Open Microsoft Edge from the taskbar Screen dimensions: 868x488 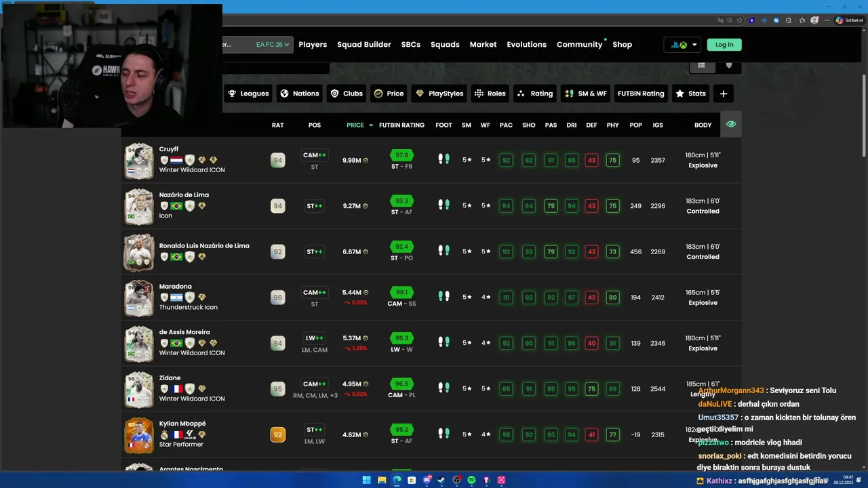click(x=397, y=480)
